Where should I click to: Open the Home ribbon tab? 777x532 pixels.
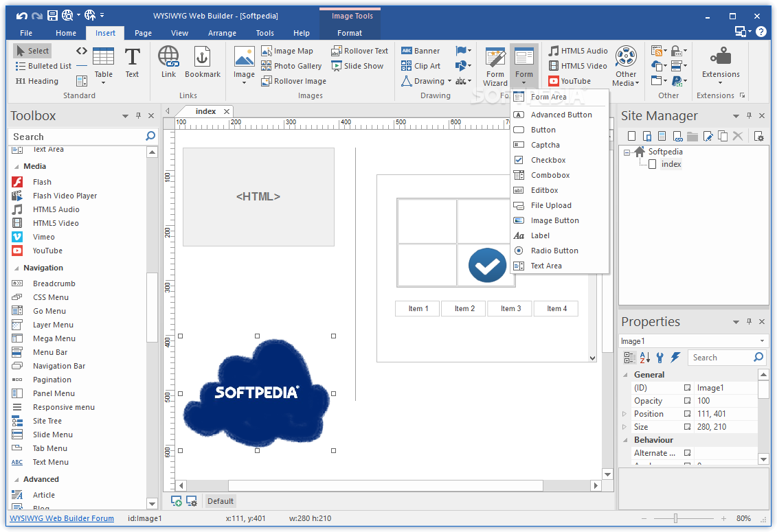[66, 33]
